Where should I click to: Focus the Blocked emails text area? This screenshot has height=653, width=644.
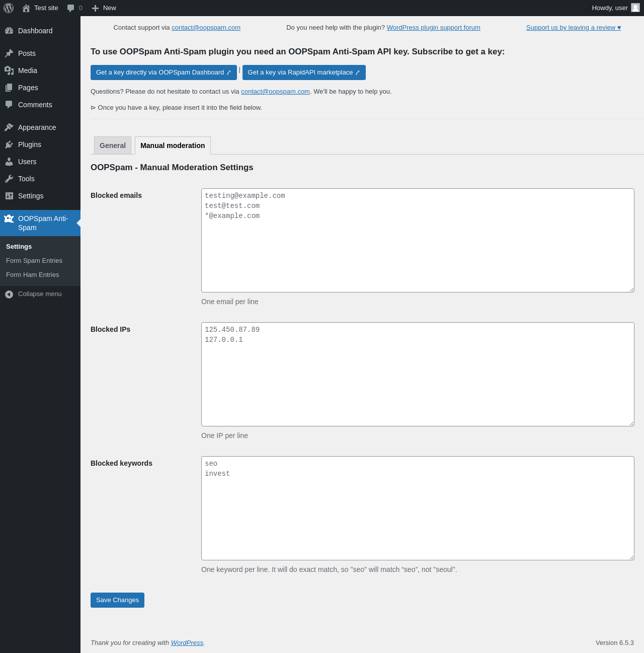[418, 240]
